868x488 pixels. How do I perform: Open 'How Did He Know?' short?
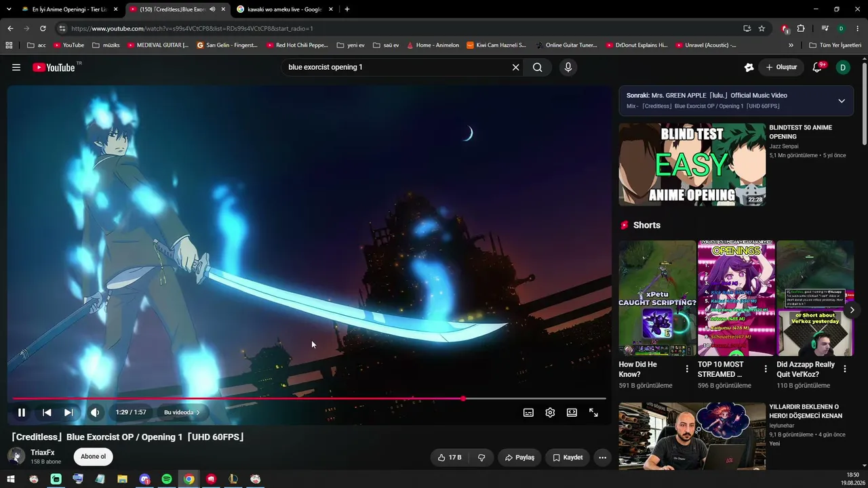tap(657, 298)
